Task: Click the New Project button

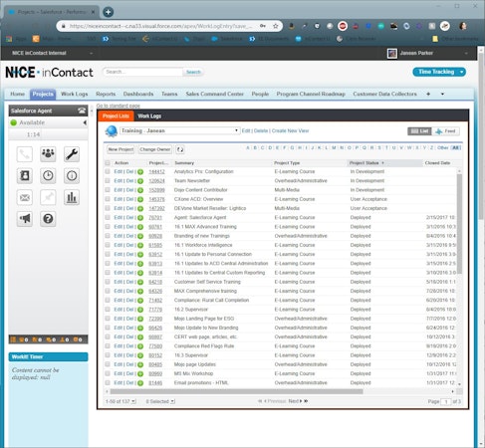Action: pyautogui.click(x=121, y=149)
